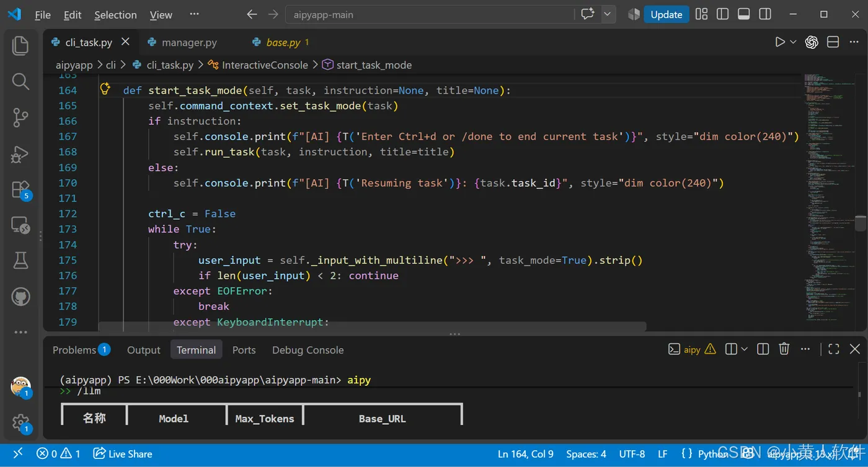The image size is (868, 467).
Task: Click the aipyapp-main command center search box
Action: pos(430,14)
